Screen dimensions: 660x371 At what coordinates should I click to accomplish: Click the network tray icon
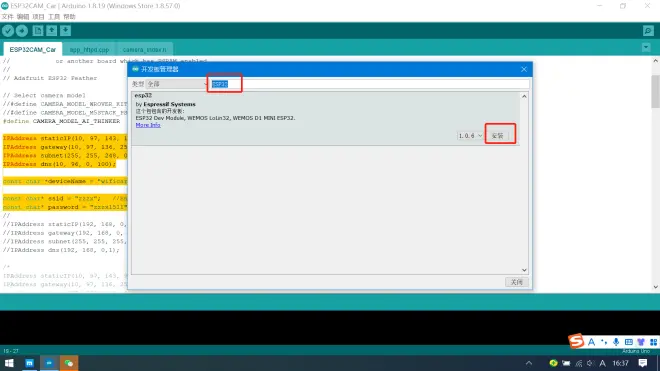coord(579,363)
